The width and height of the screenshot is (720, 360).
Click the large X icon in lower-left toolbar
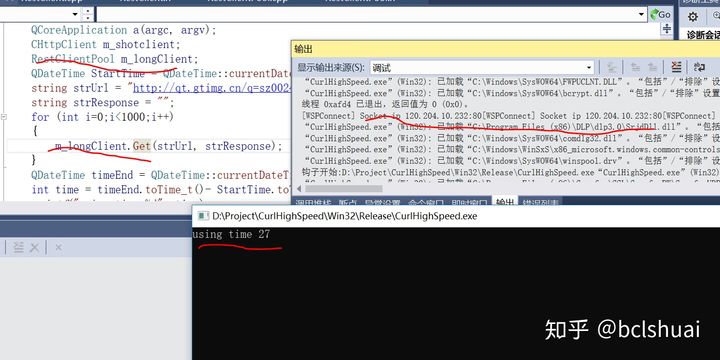tap(34, 248)
